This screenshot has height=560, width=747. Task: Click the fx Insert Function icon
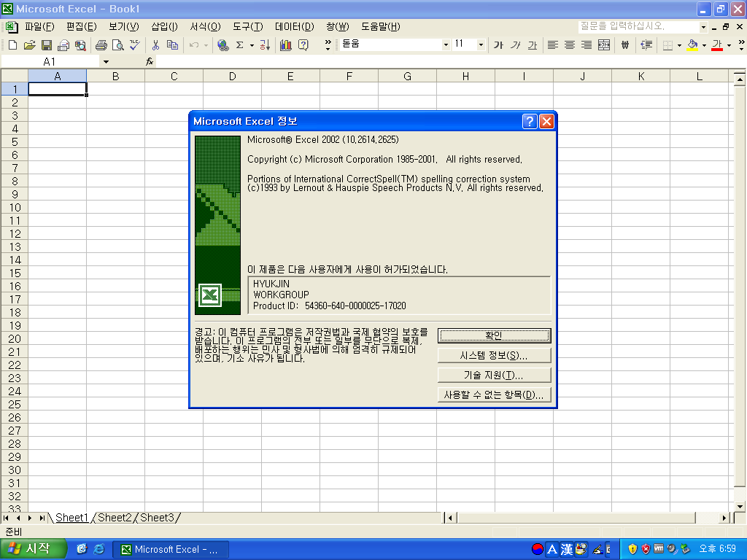[x=149, y=61]
